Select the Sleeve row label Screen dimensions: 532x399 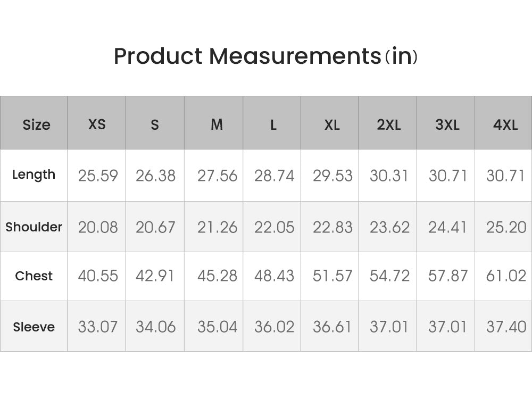[x=34, y=327]
